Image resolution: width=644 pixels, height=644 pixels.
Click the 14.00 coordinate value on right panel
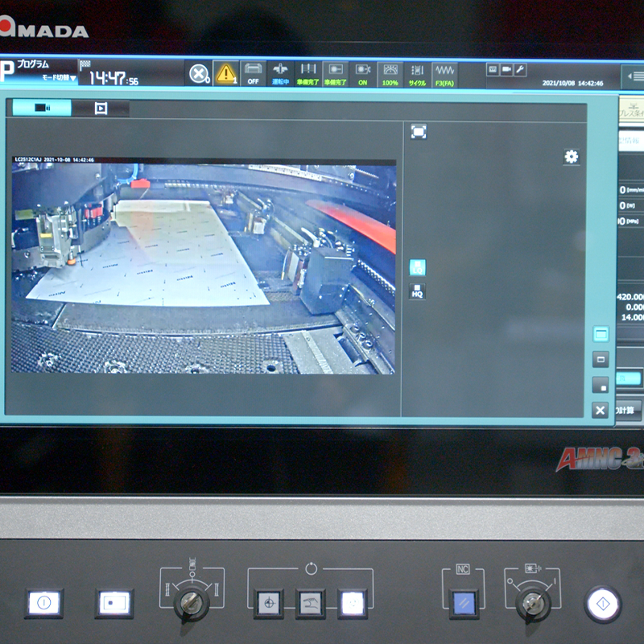pyautogui.click(x=632, y=317)
